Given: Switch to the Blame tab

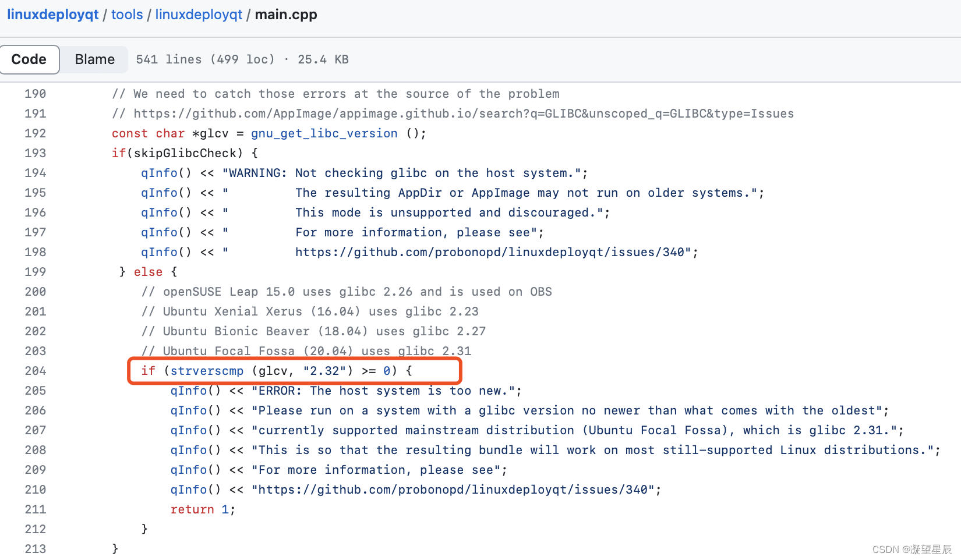Looking at the screenshot, I should point(94,59).
